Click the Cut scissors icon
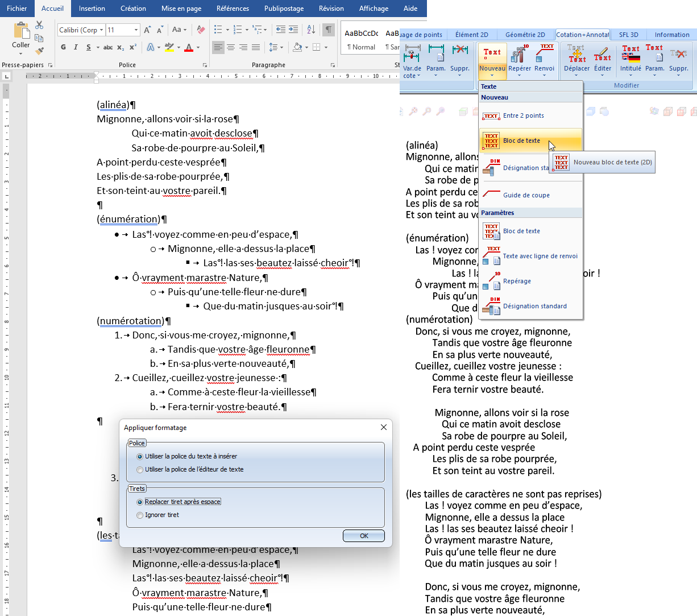697x616 pixels. point(39,26)
